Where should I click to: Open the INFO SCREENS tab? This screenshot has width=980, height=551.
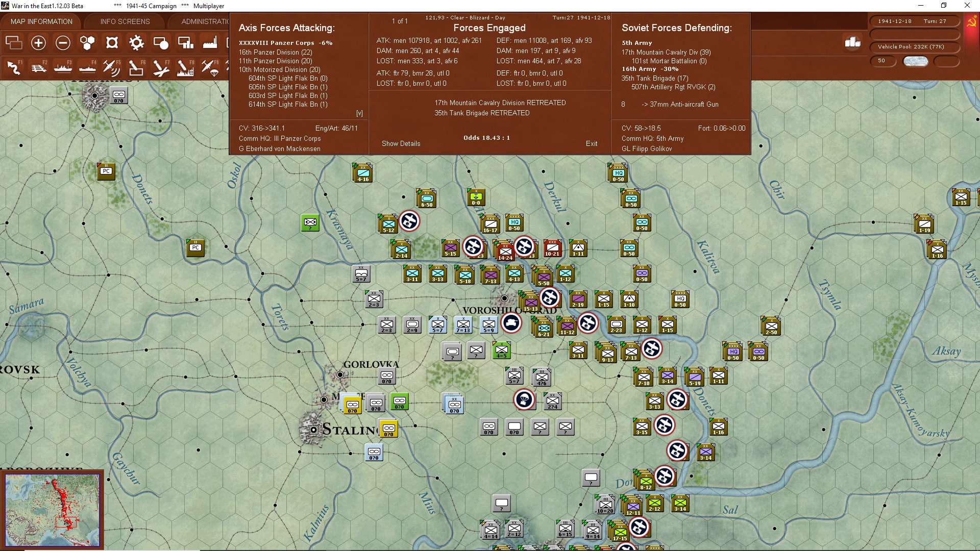click(x=125, y=21)
